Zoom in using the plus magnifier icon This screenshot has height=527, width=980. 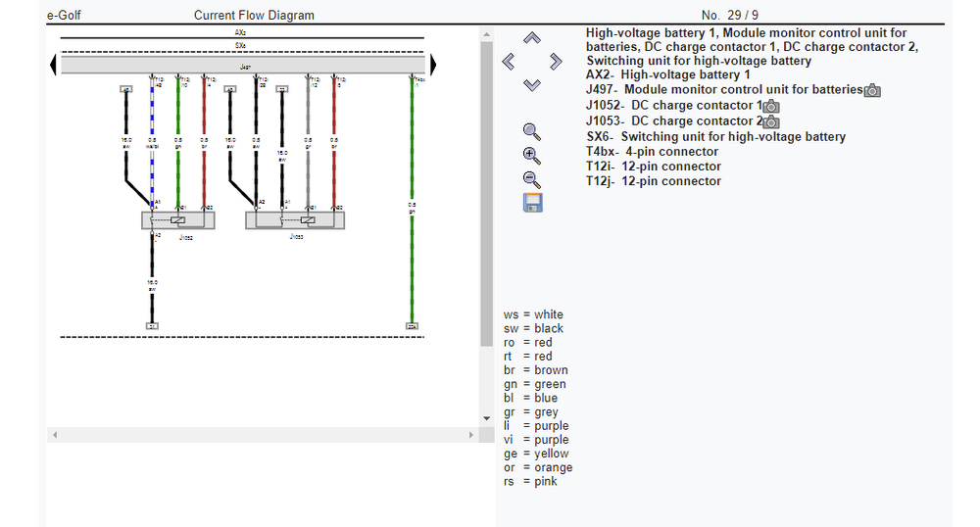click(532, 155)
